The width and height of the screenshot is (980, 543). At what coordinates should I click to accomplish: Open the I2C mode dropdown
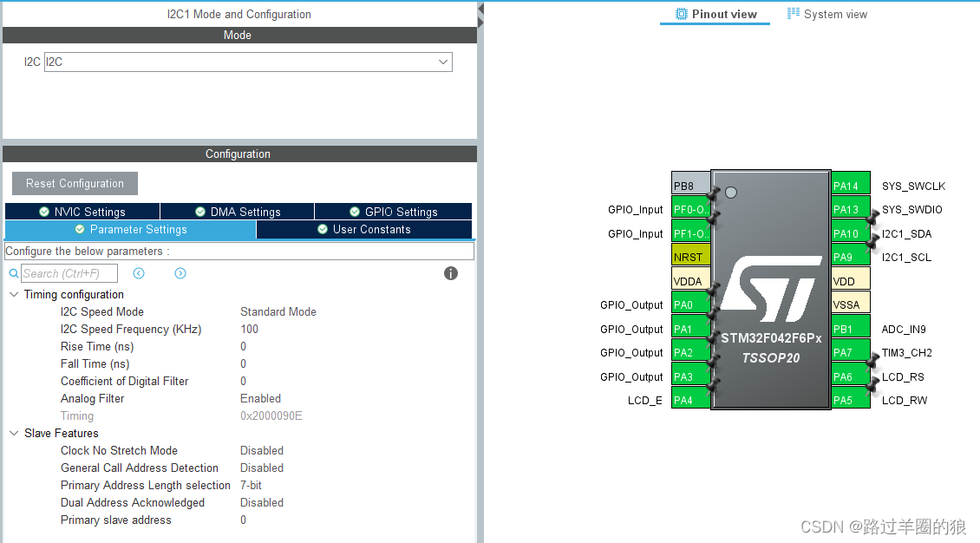tap(248, 62)
